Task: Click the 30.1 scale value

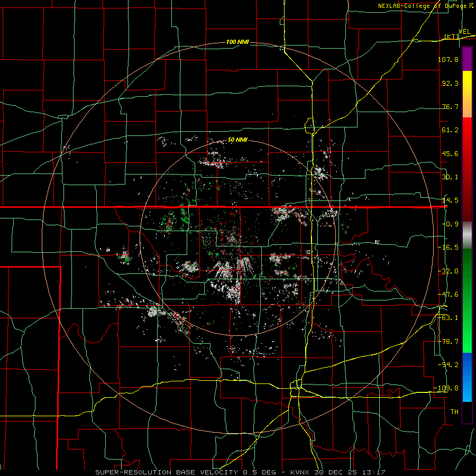Action: click(450, 177)
